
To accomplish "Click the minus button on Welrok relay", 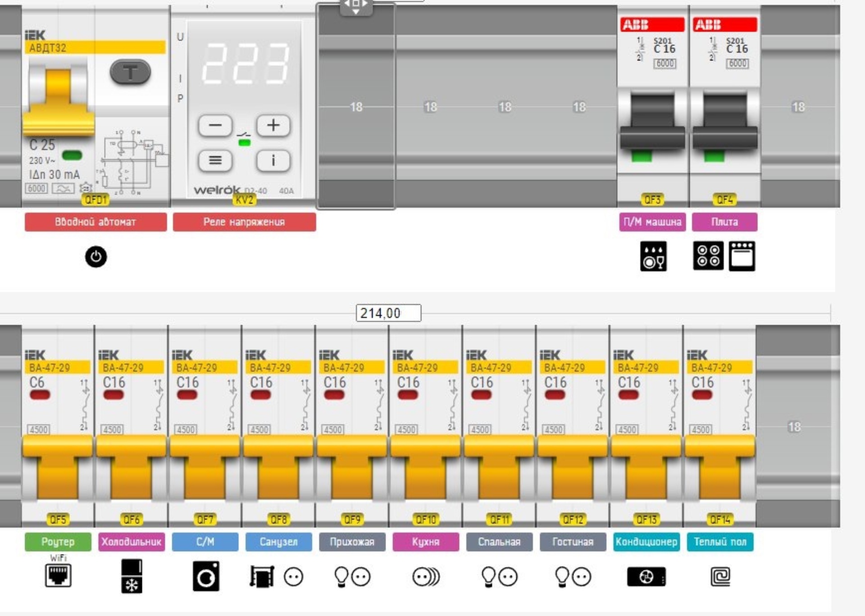I will coord(215,125).
